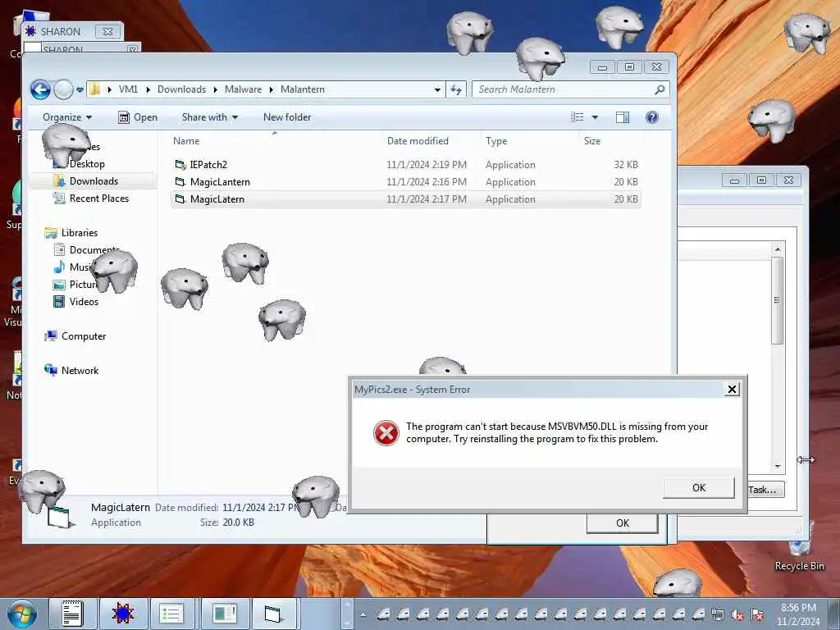Select Desktop in the navigation pane

[87, 164]
